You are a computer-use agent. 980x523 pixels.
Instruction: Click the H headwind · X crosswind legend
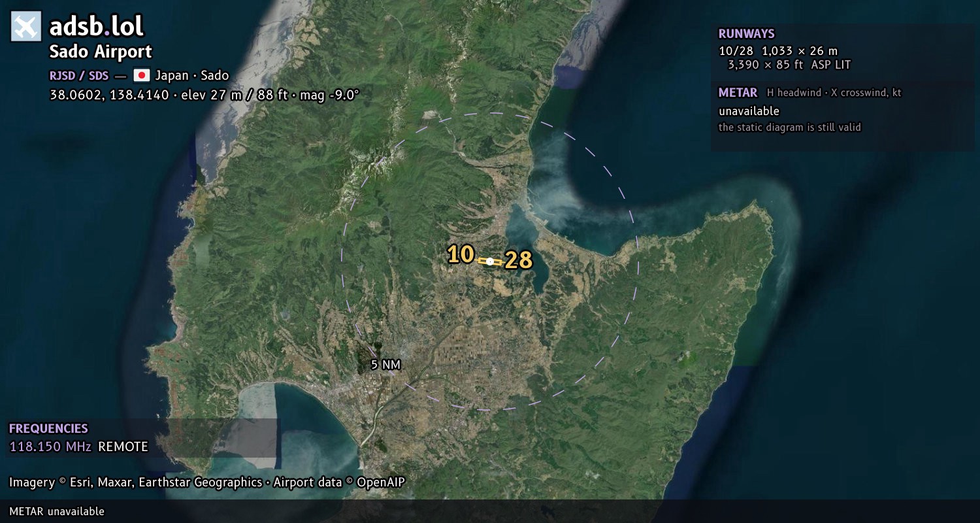[834, 93]
